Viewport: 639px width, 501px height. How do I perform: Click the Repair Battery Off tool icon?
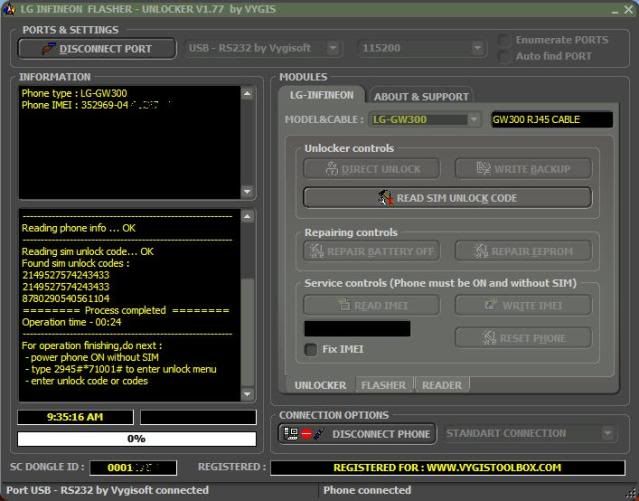[x=316, y=251]
